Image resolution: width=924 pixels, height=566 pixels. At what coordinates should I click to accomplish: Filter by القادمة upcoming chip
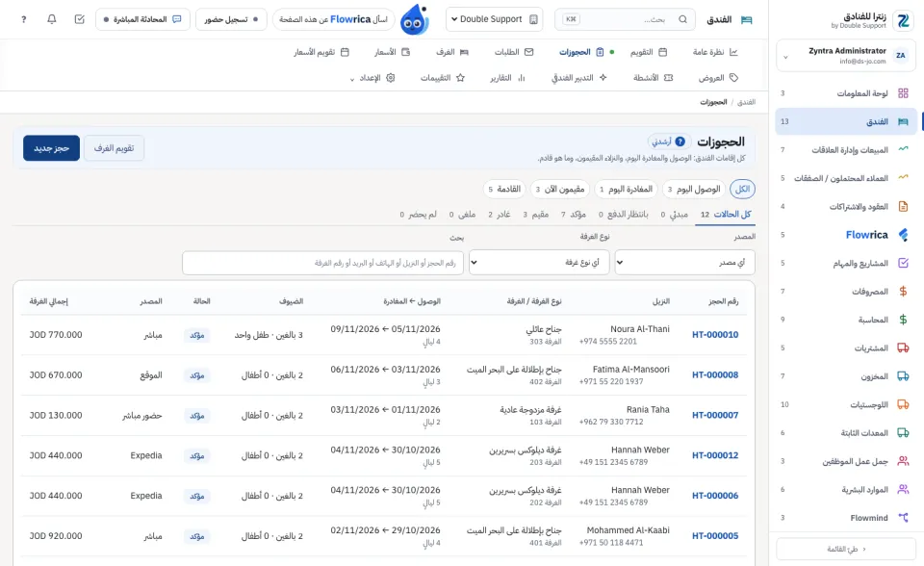(503, 190)
